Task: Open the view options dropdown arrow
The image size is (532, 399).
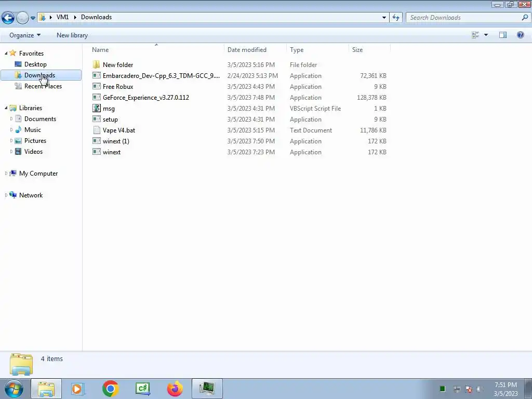Action: pos(486,35)
